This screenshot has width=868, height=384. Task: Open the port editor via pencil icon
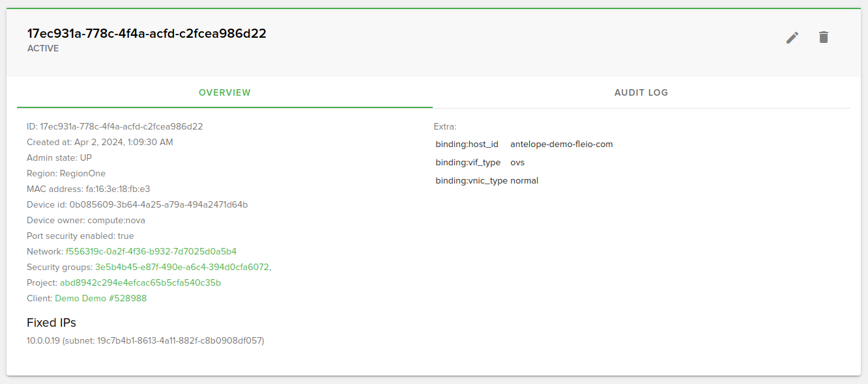coord(792,38)
